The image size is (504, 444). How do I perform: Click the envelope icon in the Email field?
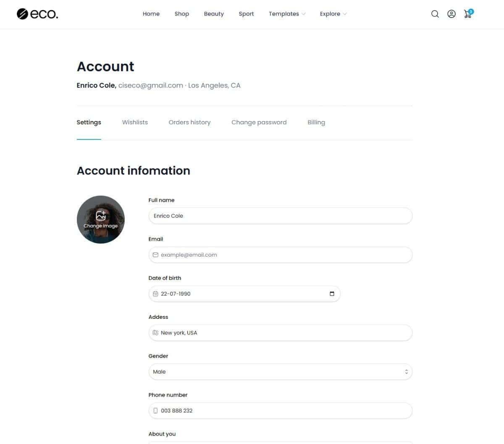pyautogui.click(x=155, y=255)
